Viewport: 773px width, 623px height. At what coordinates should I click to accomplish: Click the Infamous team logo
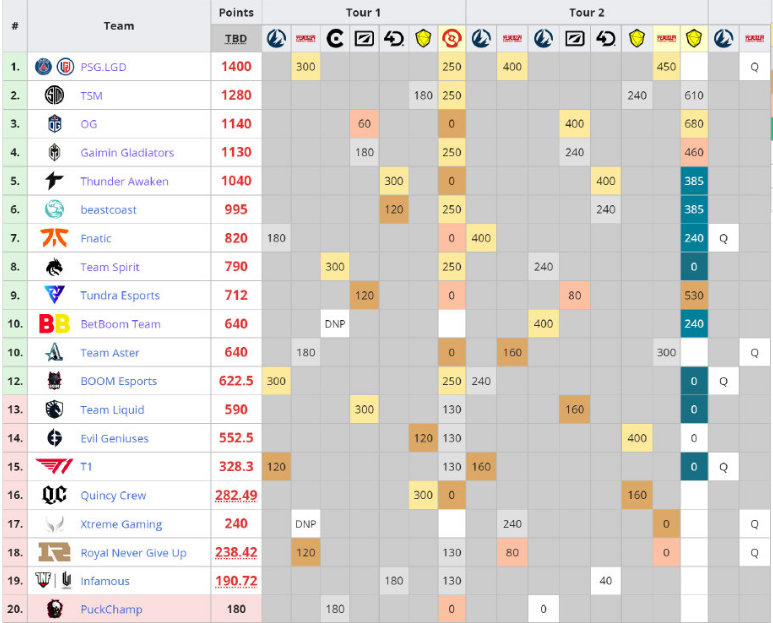point(54,581)
